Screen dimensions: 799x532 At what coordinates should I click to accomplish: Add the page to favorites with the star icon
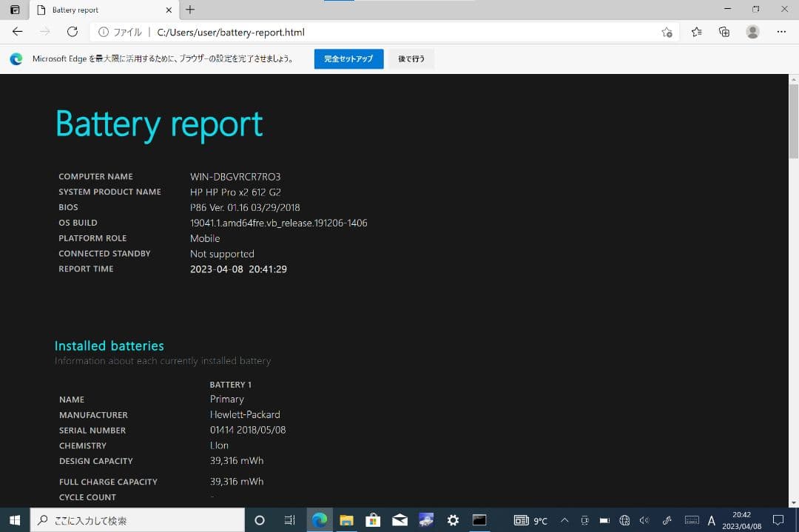coord(667,32)
